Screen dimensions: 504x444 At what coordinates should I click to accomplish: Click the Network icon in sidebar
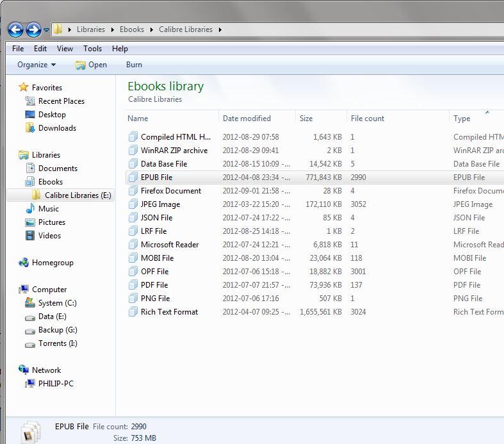click(x=24, y=370)
